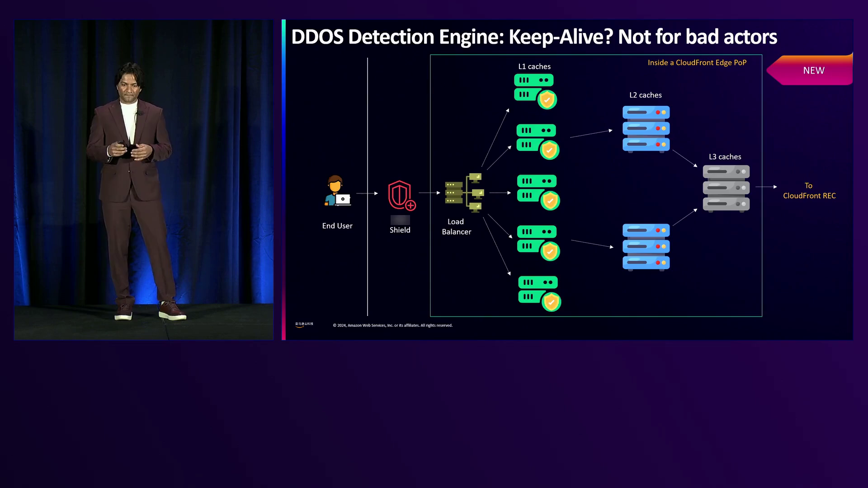
Task: Click the pink NEW banner
Action: point(813,70)
